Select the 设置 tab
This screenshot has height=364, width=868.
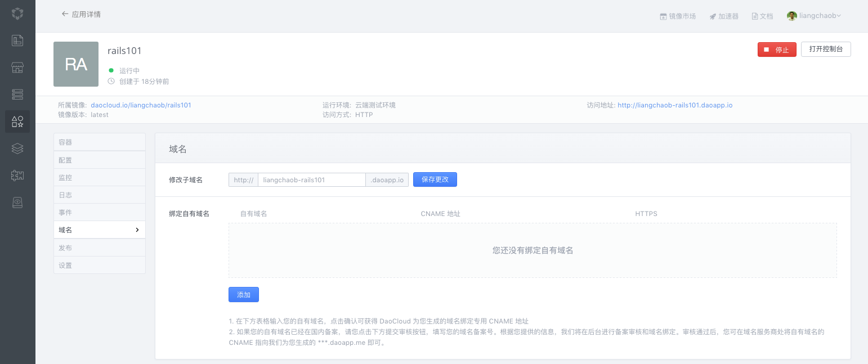[x=100, y=265]
